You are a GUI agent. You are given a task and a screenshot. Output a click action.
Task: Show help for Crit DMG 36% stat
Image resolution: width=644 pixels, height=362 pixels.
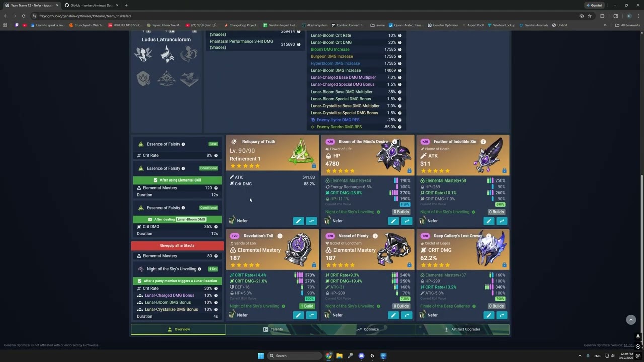[x=216, y=227]
